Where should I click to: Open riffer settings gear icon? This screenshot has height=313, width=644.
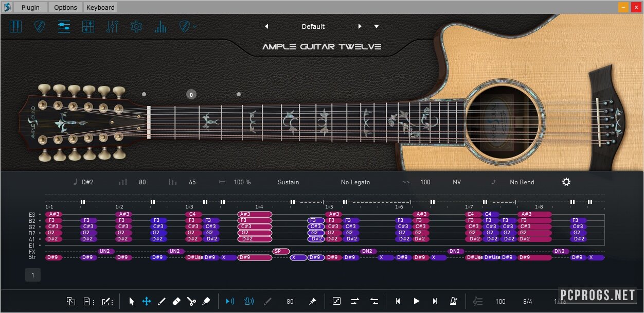click(566, 182)
